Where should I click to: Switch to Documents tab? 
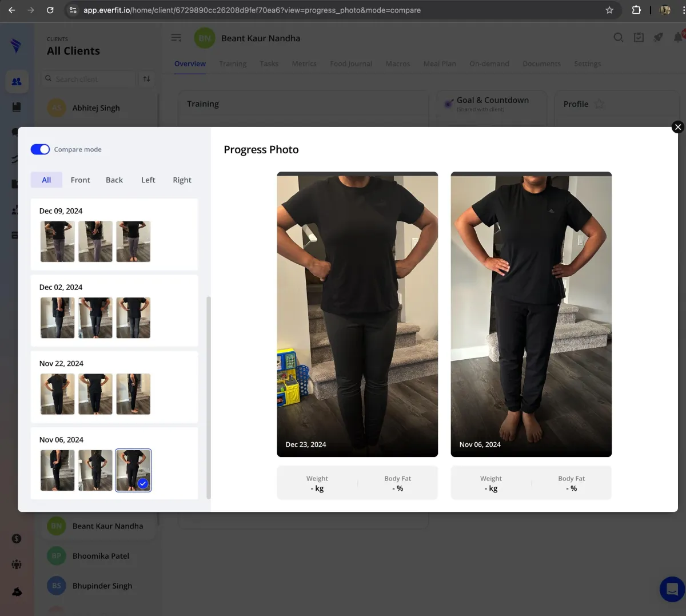541,63
